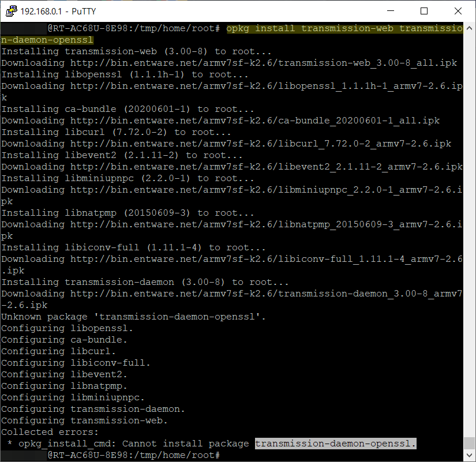The width and height of the screenshot is (476, 462).
Task: Click 'Configuring libcurl.' line
Action: pyautogui.click(x=58, y=351)
